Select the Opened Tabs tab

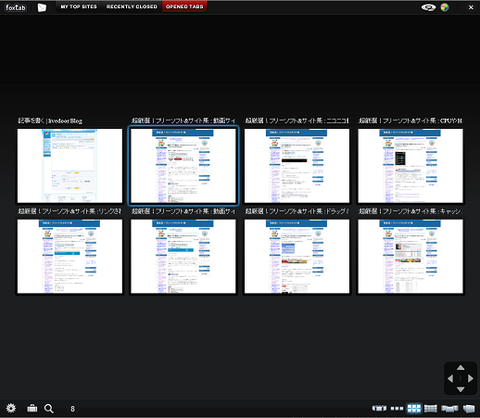point(185,7)
